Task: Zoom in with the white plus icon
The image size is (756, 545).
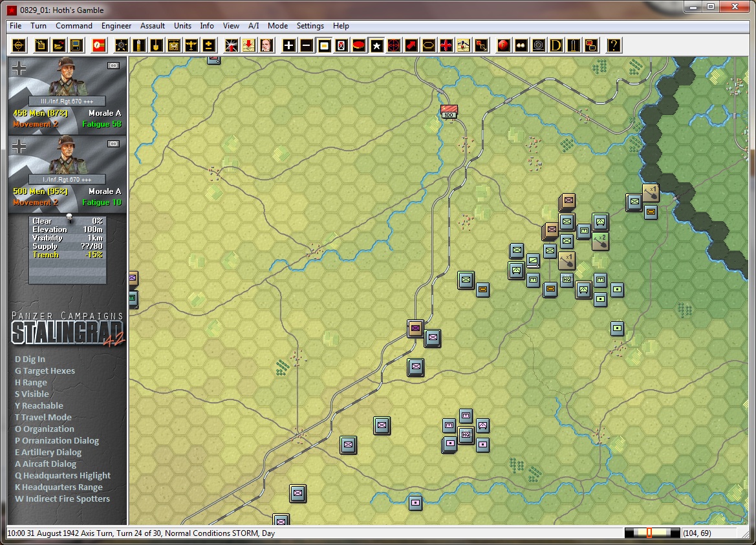Action: [x=289, y=45]
